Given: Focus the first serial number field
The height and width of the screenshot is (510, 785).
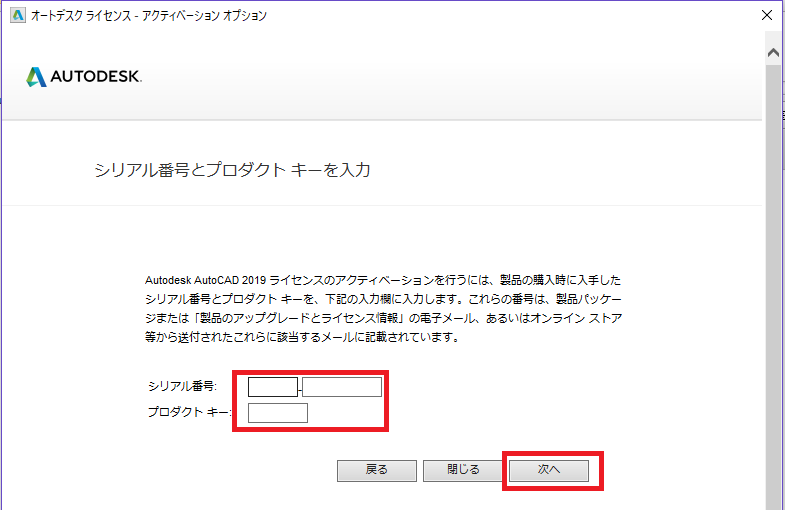Looking at the screenshot, I should tap(273, 387).
